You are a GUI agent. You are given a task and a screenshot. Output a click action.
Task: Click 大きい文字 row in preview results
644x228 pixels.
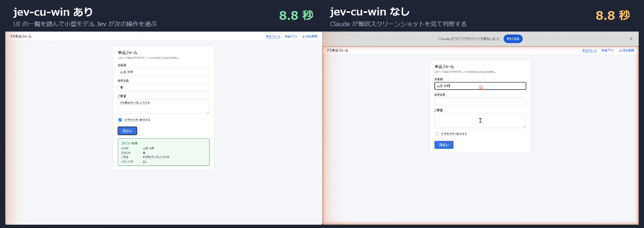pos(163,162)
